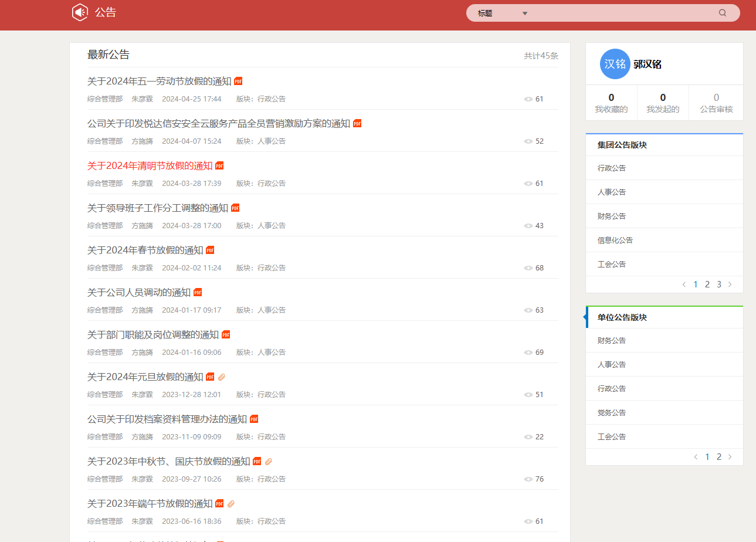This screenshot has width=756, height=542.
Task: Click the search text input field
Action: 622,13
